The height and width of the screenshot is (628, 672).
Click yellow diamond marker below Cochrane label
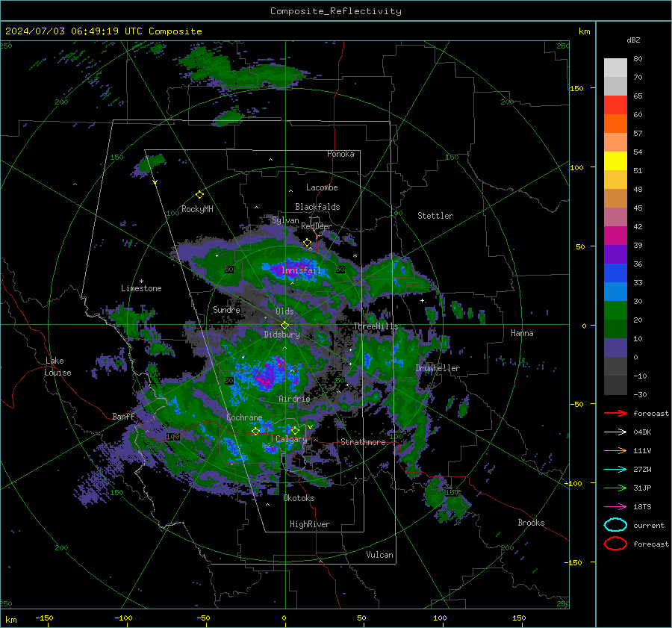tap(256, 431)
